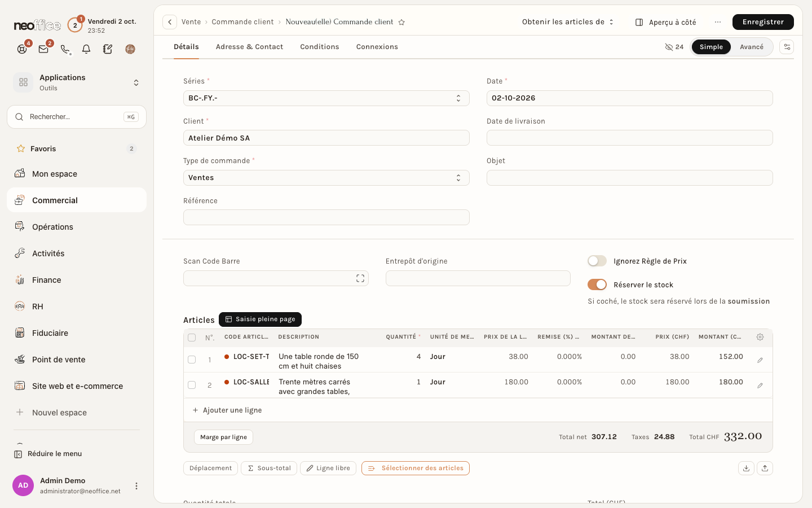Open the Type de commande dropdown
The height and width of the screenshot is (508, 812).
click(326, 178)
